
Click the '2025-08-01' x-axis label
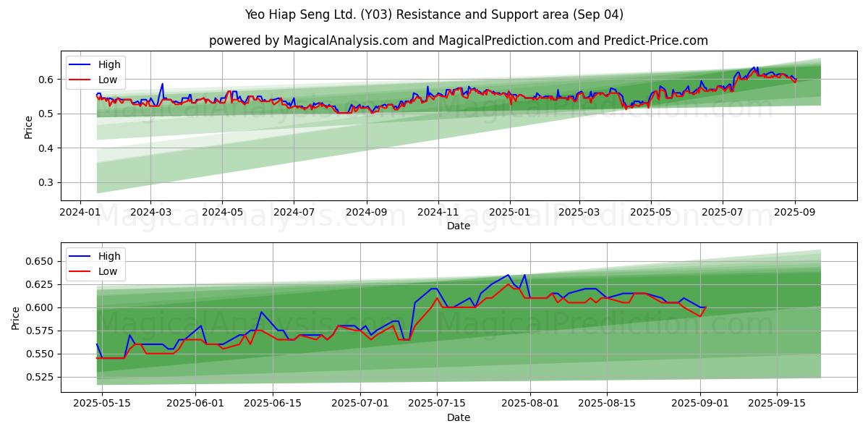coord(531,404)
